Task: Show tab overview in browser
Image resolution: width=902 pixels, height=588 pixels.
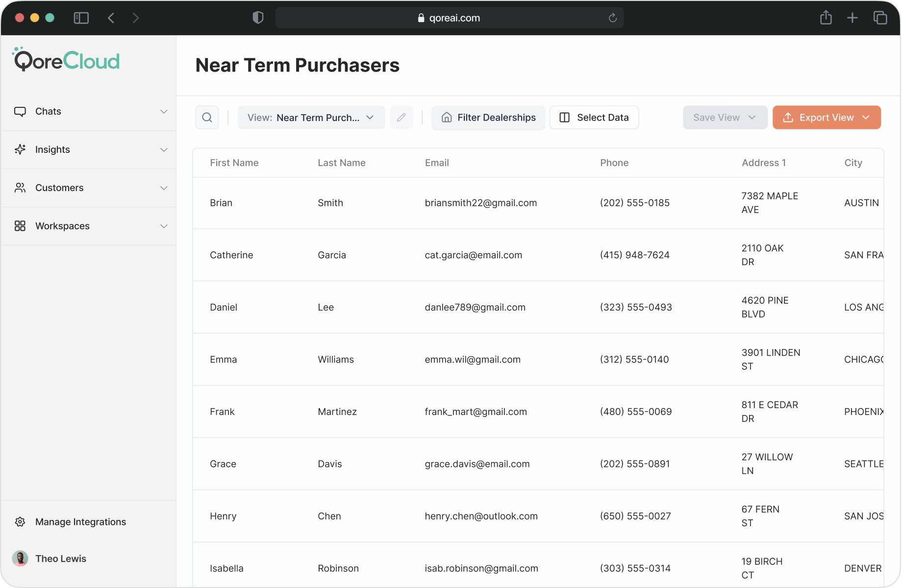Action: (880, 18)
